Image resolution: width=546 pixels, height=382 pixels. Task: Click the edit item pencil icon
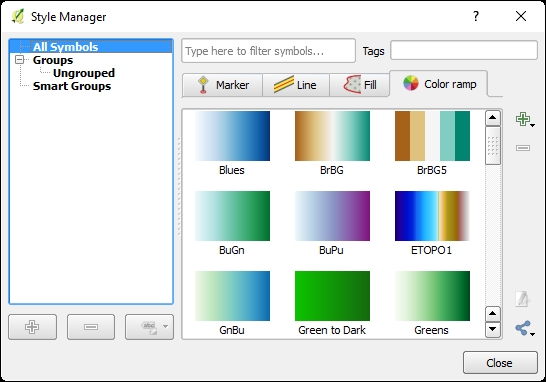coord(523,299)
